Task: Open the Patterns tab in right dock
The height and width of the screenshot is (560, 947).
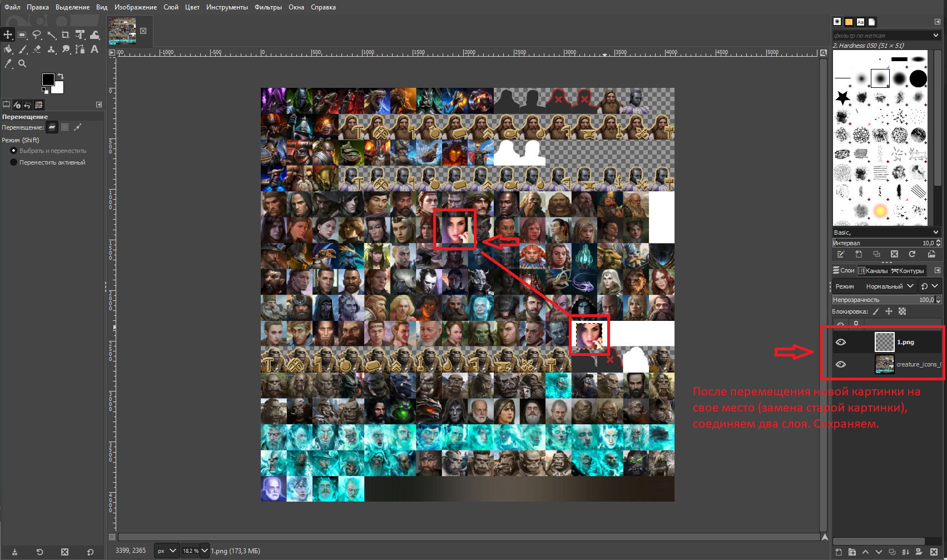Action: (849, 22)
